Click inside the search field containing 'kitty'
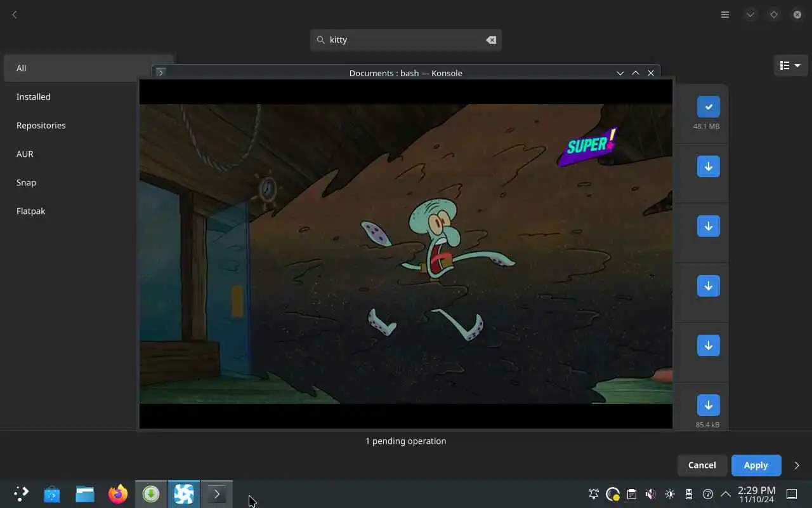 click(x=406, y=39)
